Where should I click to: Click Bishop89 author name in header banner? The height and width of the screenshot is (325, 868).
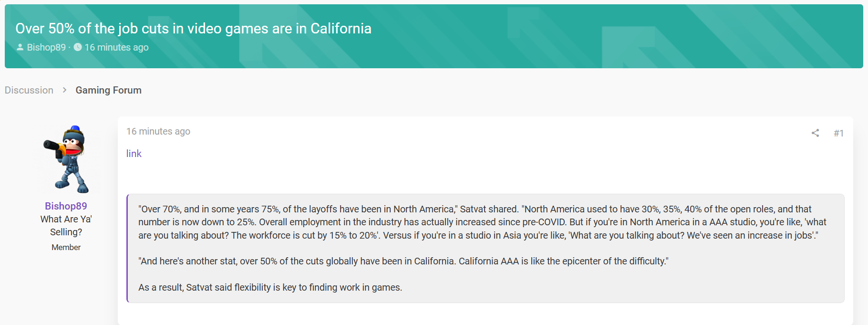pos(46,47)
